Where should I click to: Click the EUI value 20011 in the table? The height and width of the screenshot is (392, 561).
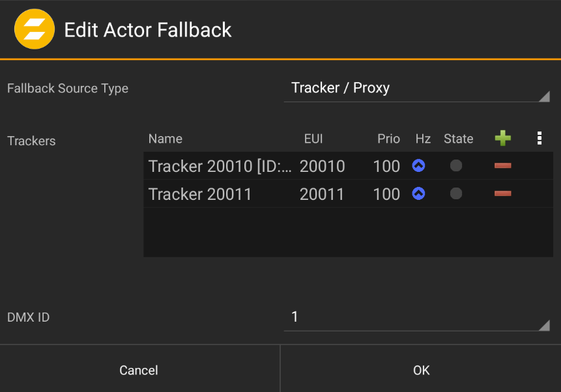(323, 193)
